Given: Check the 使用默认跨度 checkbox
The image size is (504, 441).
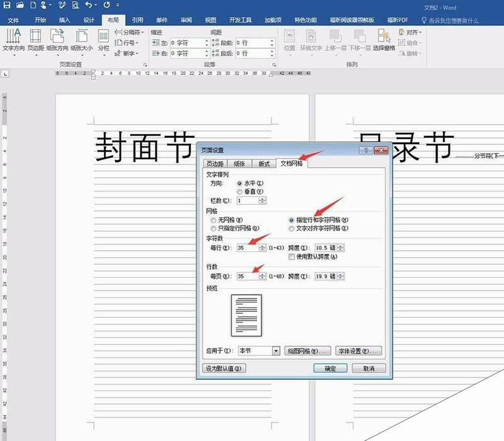Looking at the screenshot, I should tap(292, 256).
